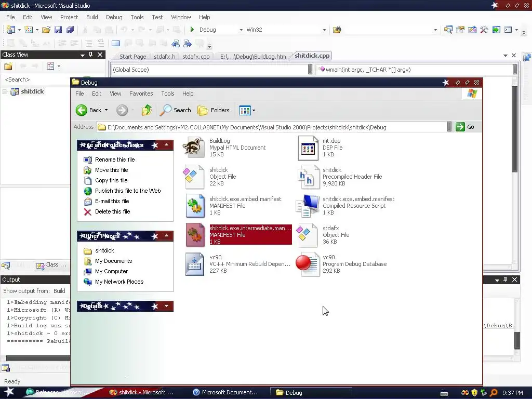Click the Start Debugging green play icon
The width and height of the screenshot is (532, 399).
coord(192,30)
